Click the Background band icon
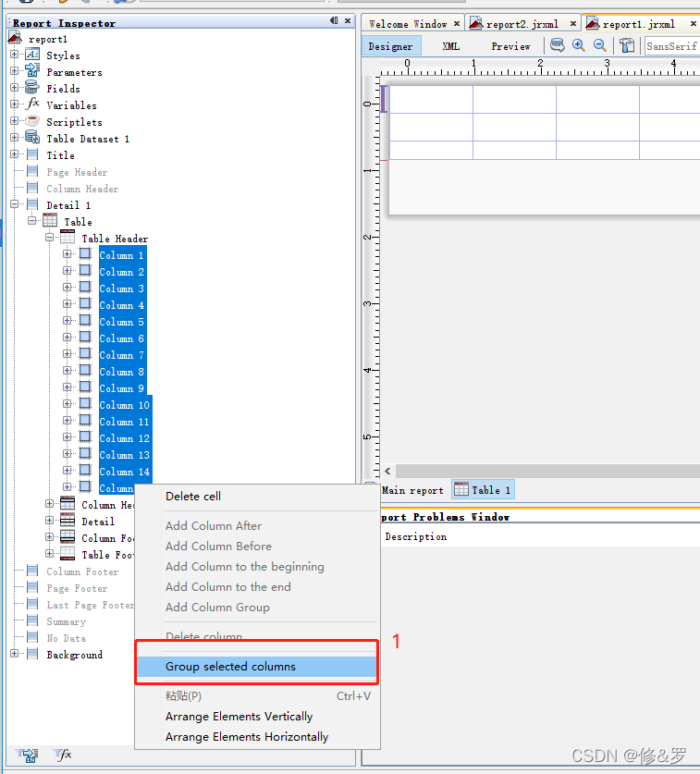Screen dimensions: 700x774 32,654
